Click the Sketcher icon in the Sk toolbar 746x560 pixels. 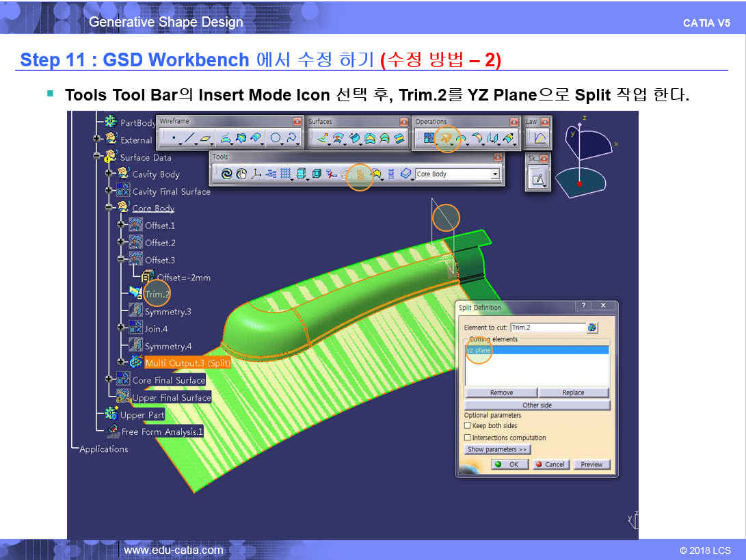538,180
